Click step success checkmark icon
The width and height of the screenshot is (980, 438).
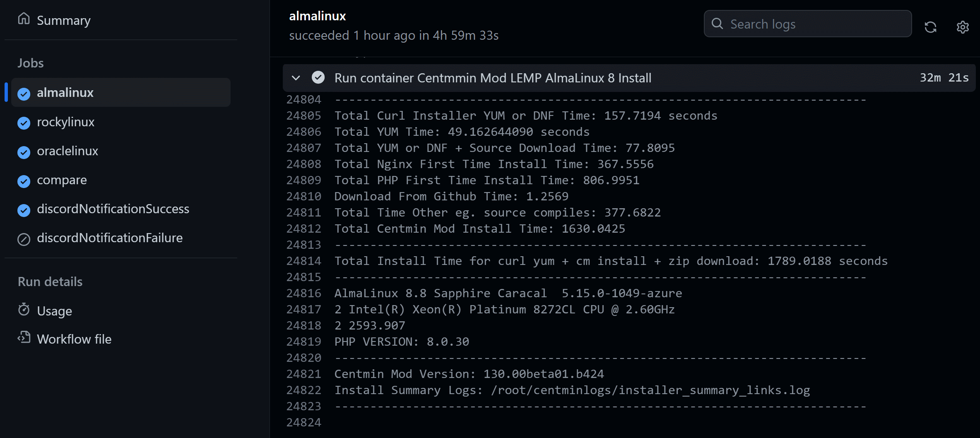click(x=318, y=77)
